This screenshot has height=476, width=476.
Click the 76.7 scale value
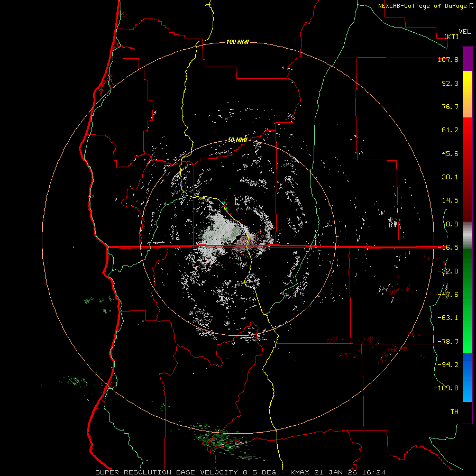coord(450,106)
